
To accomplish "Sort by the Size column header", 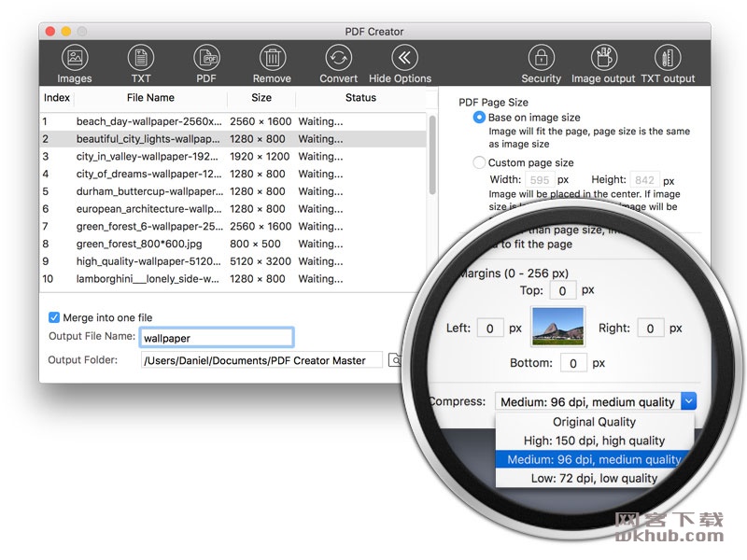I will click(261, 98).
